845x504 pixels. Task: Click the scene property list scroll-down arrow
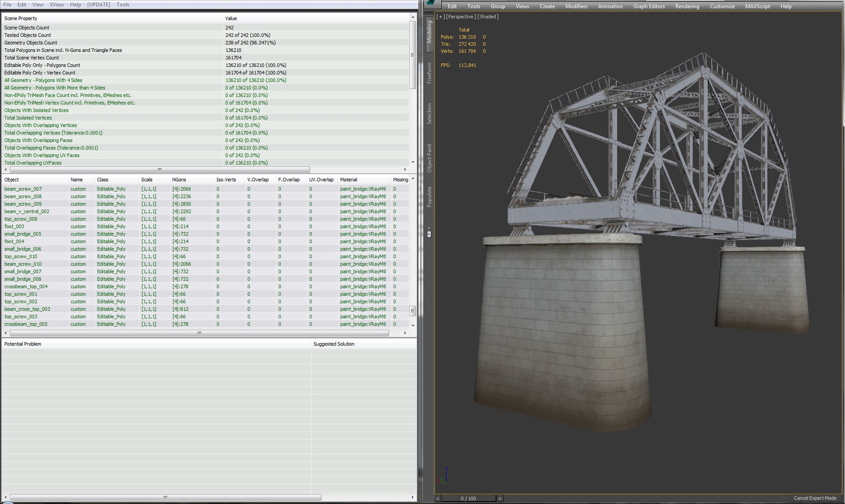(413, 162)
